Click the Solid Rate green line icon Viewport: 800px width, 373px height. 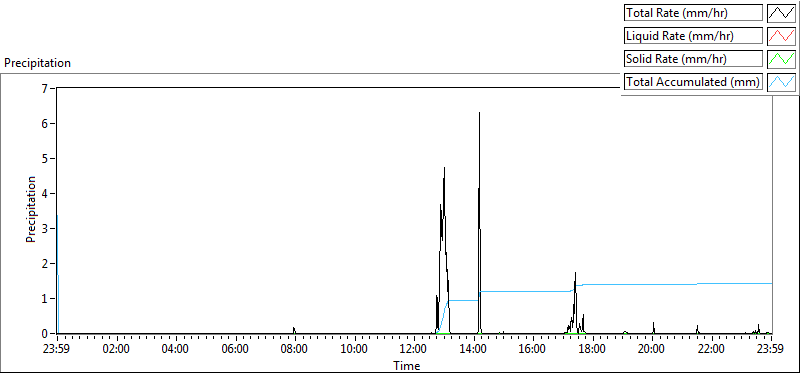(782, 59)
